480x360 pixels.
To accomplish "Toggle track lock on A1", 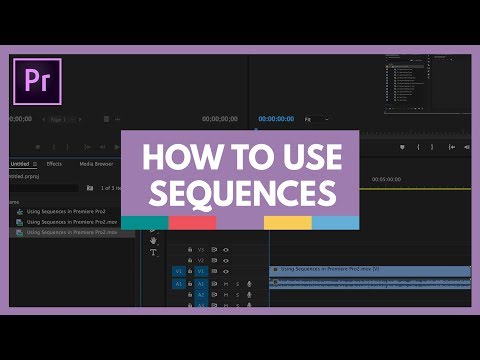I will pos(190,284).
